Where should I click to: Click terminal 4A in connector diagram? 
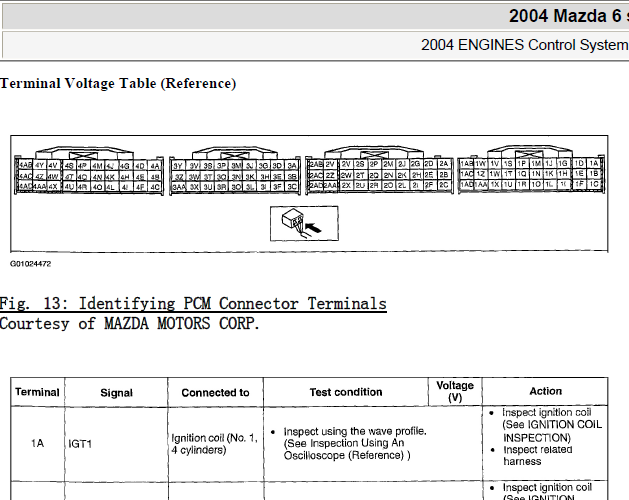pos(155,166)
